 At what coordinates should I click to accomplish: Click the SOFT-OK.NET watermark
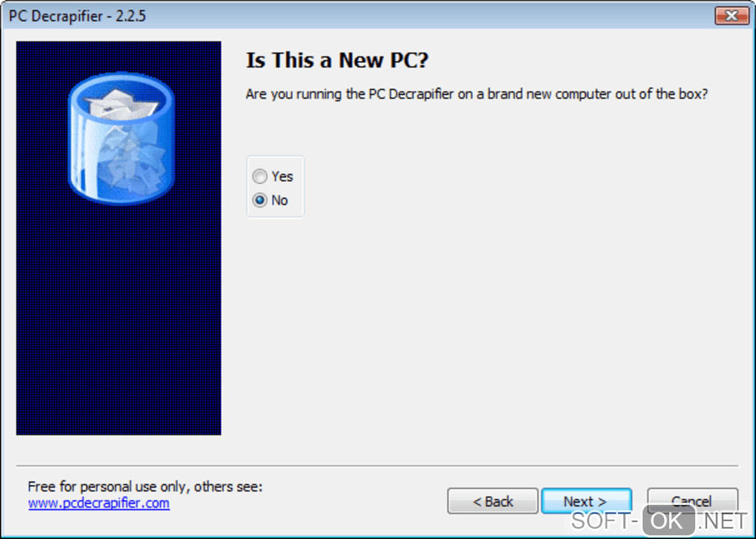659,520
